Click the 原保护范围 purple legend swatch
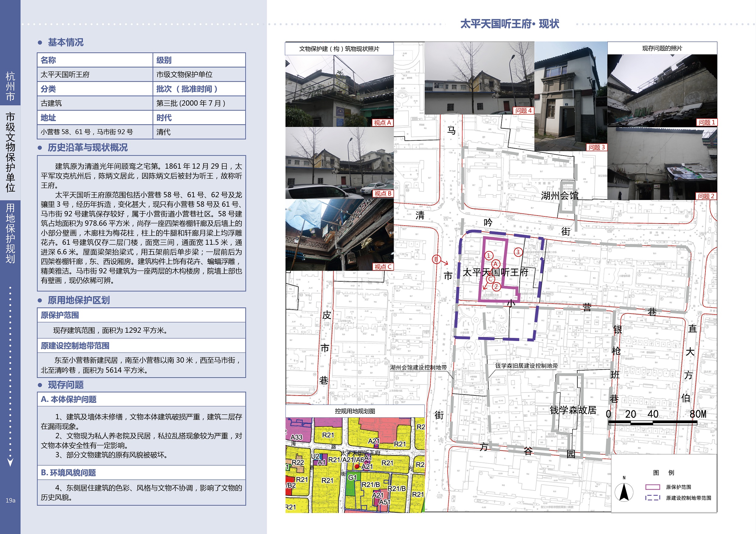 coord(652,487)
